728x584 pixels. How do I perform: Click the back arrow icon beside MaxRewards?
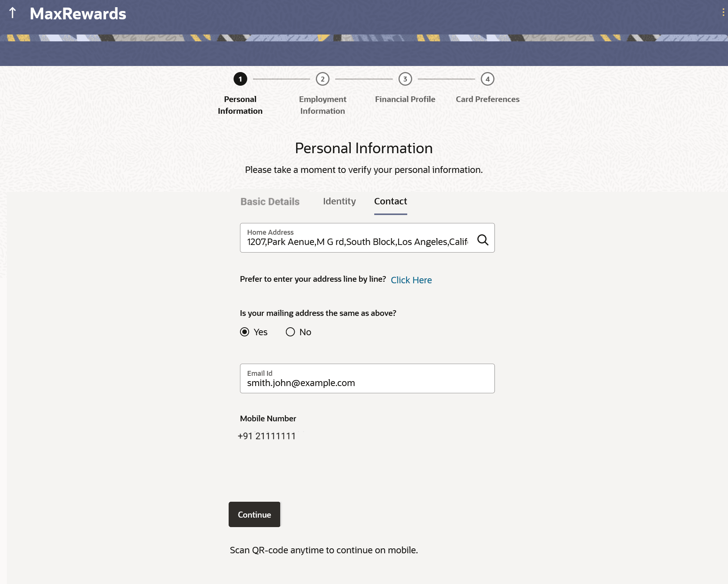click(13, 13)
